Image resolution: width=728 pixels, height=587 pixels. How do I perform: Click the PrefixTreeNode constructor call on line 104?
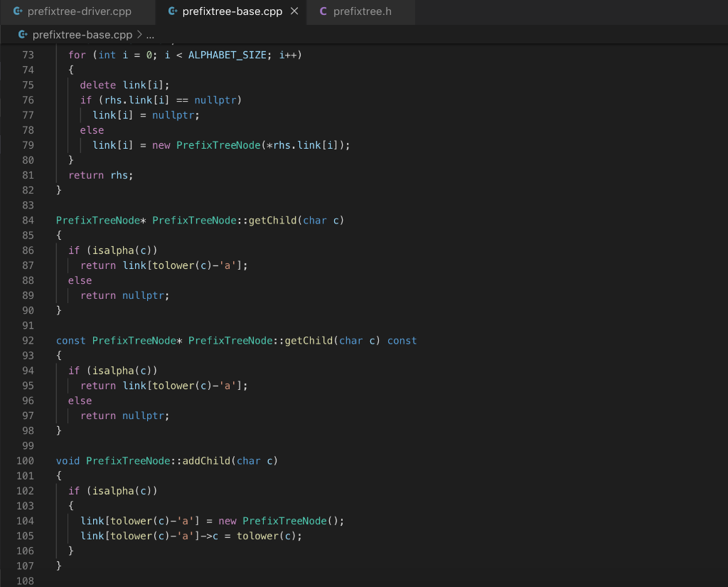(284, 521)
